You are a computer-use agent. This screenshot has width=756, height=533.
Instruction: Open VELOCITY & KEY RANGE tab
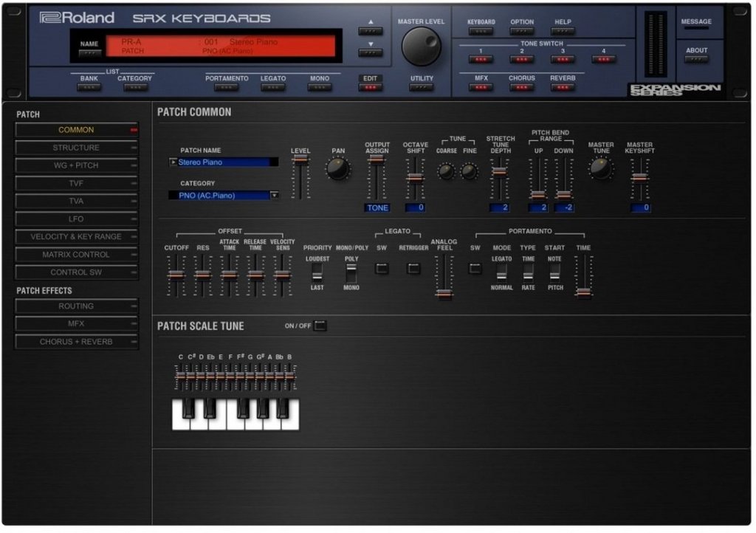tap(76, 237)
